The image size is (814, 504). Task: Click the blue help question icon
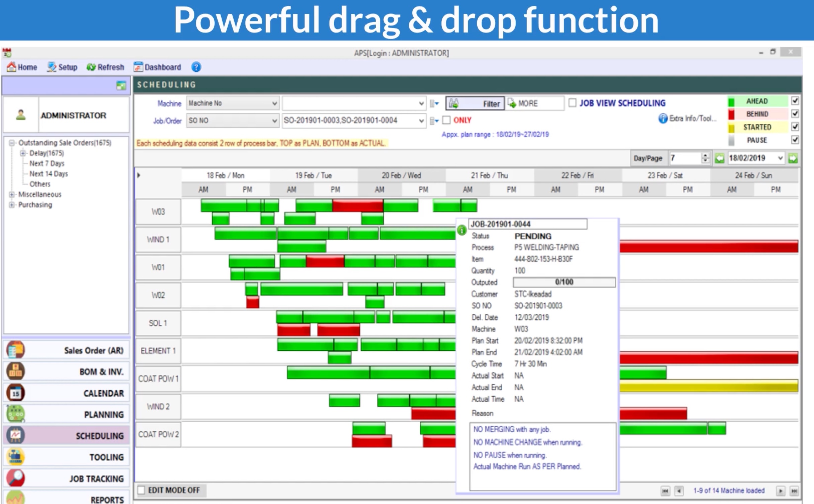(196, 67)
